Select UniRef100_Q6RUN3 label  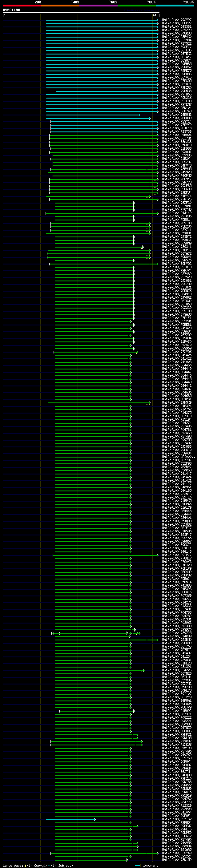(176, 115)
